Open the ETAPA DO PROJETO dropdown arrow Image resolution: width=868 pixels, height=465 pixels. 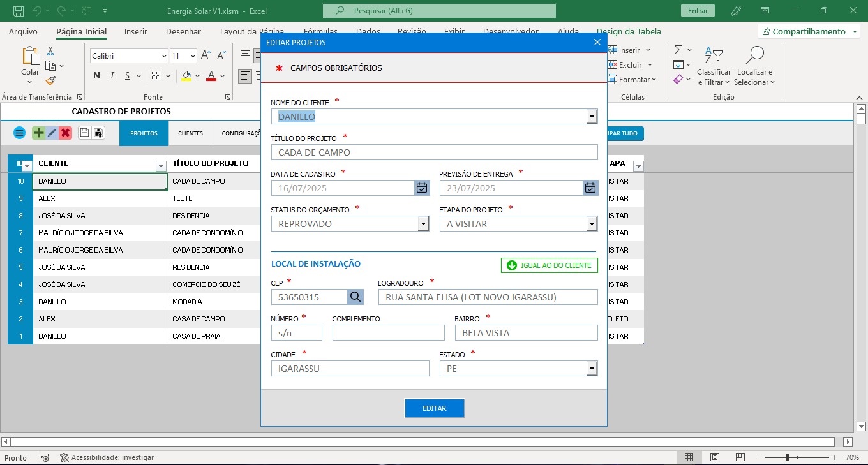[x=592, y=224]
